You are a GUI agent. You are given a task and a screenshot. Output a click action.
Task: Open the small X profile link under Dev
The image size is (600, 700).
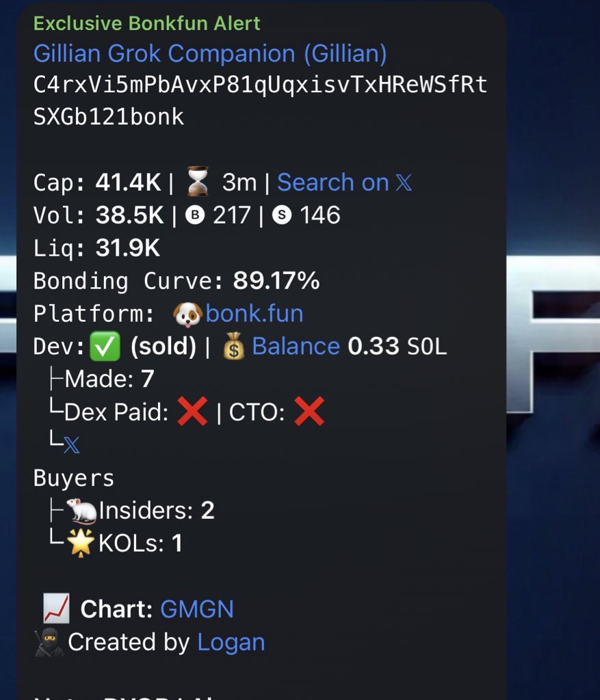(71, 444)
